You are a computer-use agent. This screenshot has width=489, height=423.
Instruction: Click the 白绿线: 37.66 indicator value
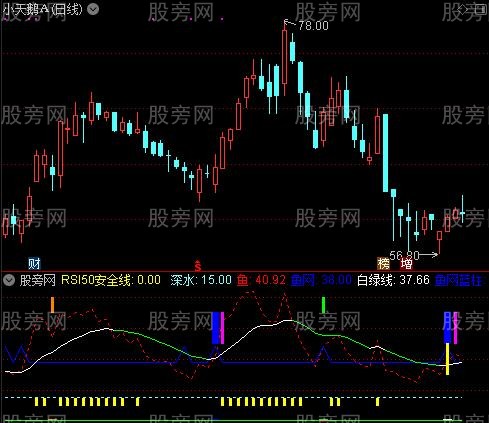(393, 280)
